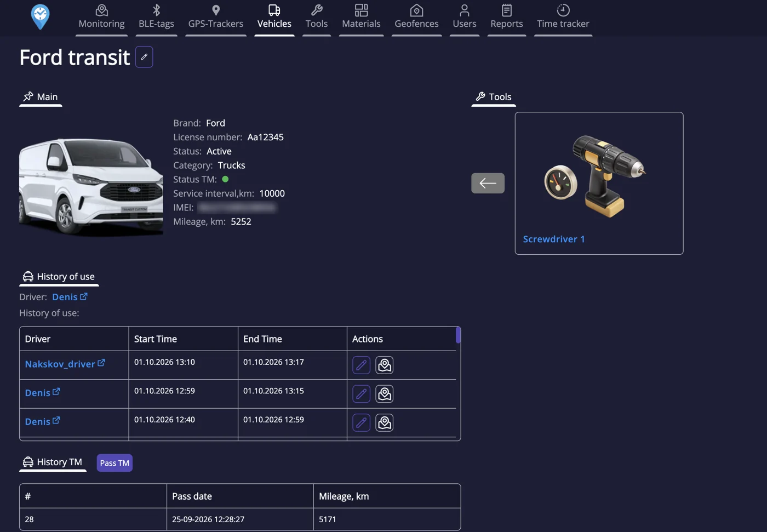The image size is (767, 532).
Task: Edit the Ford transit vehicle name
Action: click(144, 57)
